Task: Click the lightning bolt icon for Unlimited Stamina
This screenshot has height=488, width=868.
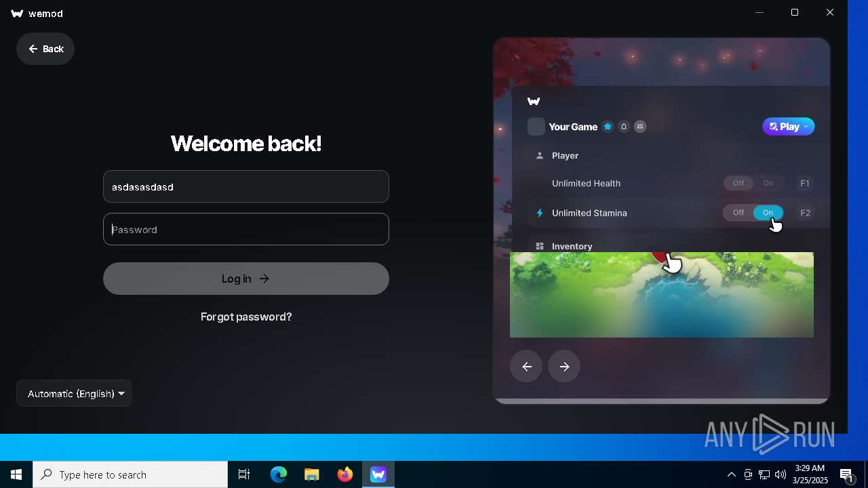Action: pyautogui.click(x=540, y=213)
